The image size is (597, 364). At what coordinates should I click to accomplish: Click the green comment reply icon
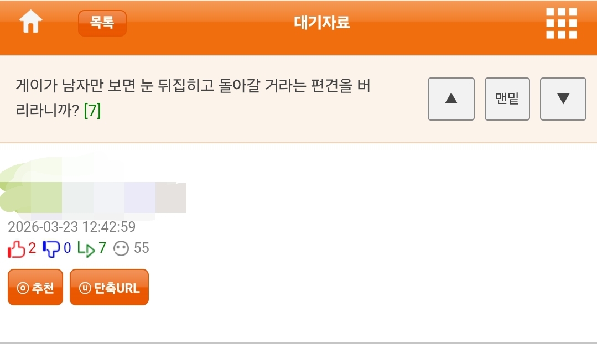coord(86,249)
